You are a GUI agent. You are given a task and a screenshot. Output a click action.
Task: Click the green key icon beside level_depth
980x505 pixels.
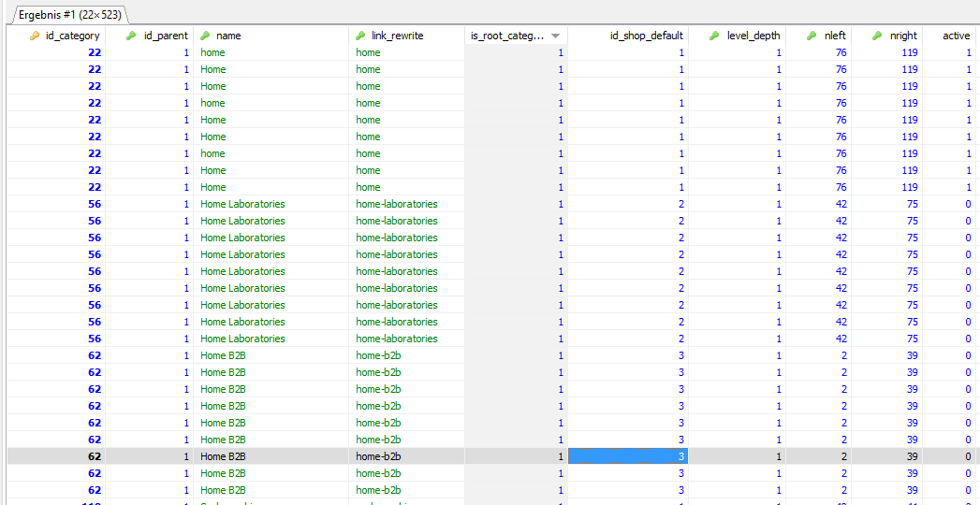pos(715,36)
